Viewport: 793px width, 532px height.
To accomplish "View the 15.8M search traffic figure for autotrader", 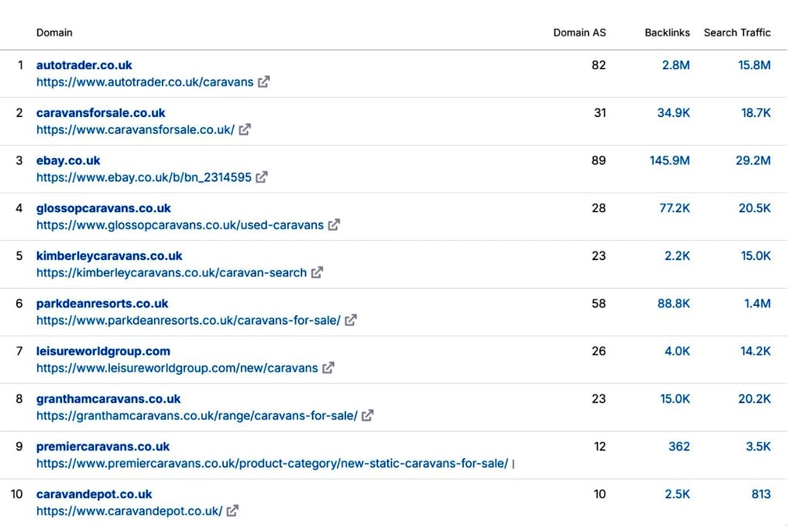I will (754, 65).
